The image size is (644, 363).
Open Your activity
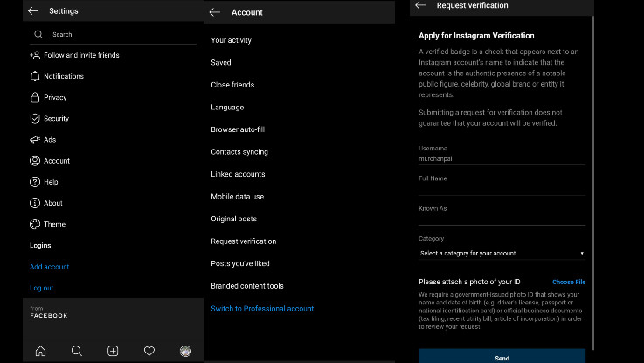232,40
